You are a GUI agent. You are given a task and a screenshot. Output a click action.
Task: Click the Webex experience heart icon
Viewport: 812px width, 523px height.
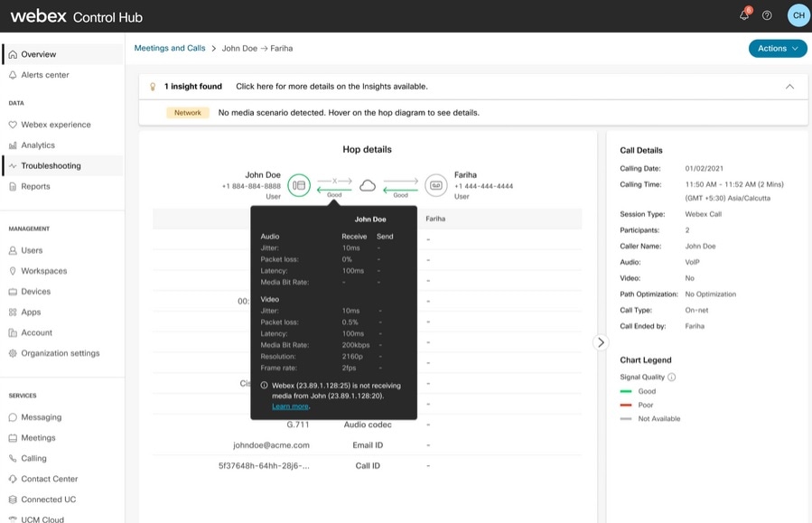(x=13, y=125)
